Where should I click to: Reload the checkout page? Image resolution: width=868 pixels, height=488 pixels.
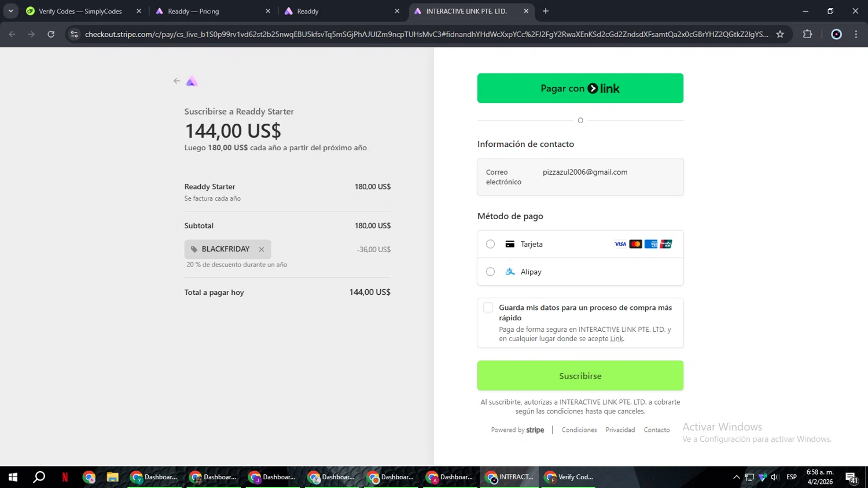pos(51,34)
